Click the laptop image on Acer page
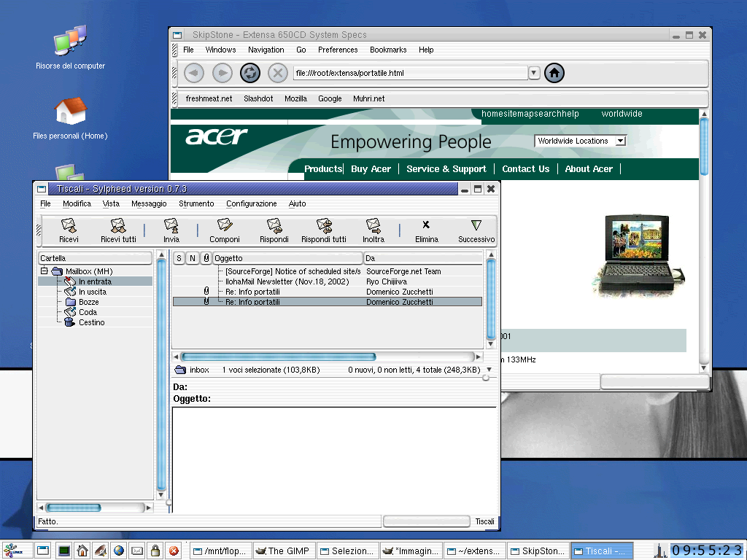Image resolution: width=747 pixels, height=560 pixels. (638, 256)
